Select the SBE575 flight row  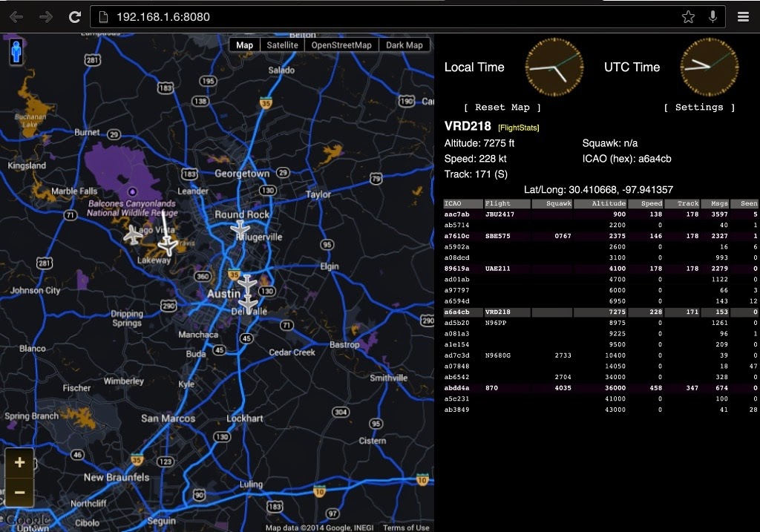(601, 236)
